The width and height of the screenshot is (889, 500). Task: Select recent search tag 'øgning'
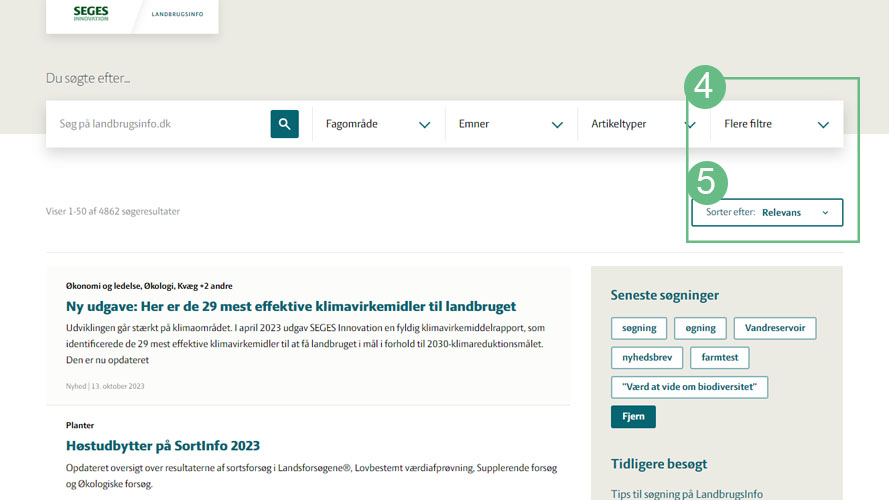(x=700, y=328)
